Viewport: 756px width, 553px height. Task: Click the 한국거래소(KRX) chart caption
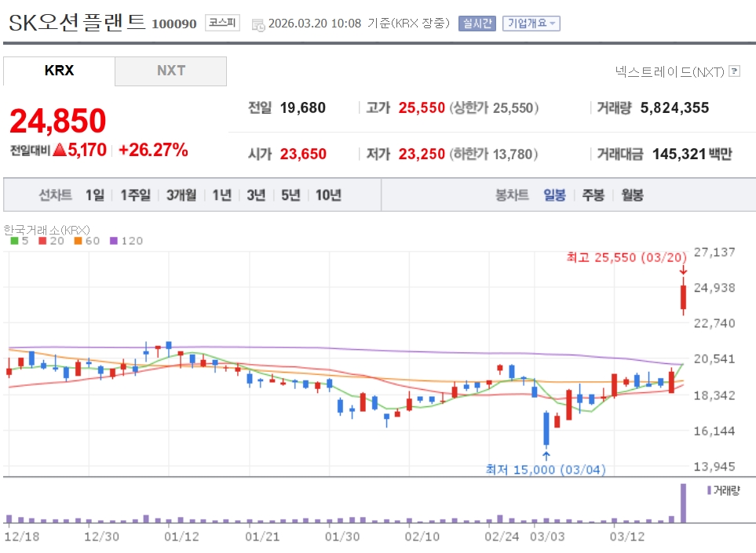[x=47, y=230]
